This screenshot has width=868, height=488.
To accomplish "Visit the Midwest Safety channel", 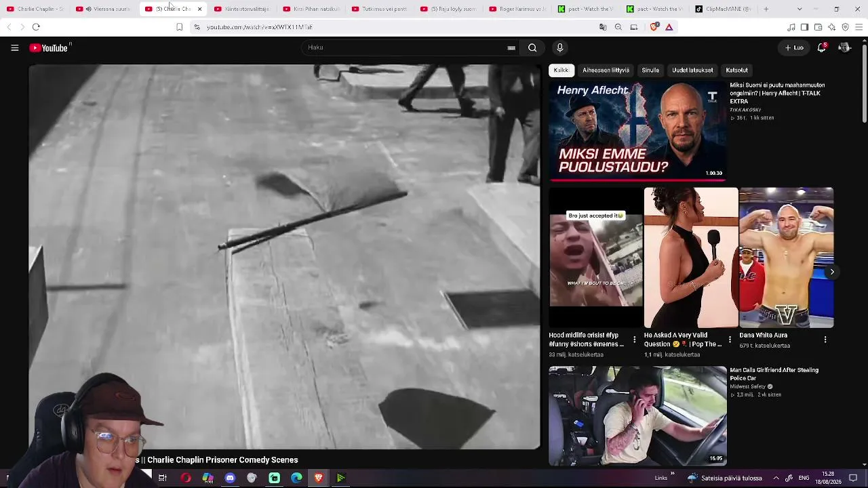I will click(x=748, y=387).
